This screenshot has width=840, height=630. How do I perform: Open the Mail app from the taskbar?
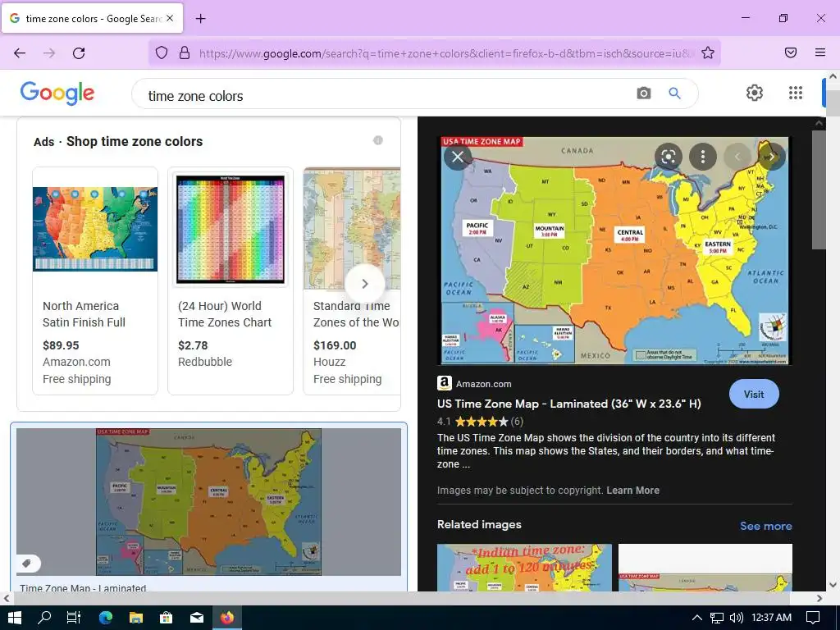click(x=197, y=617)
